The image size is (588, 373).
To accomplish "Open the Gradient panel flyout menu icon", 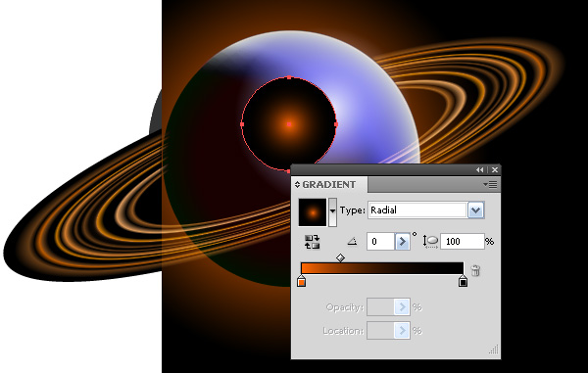I will pos(490,185).
